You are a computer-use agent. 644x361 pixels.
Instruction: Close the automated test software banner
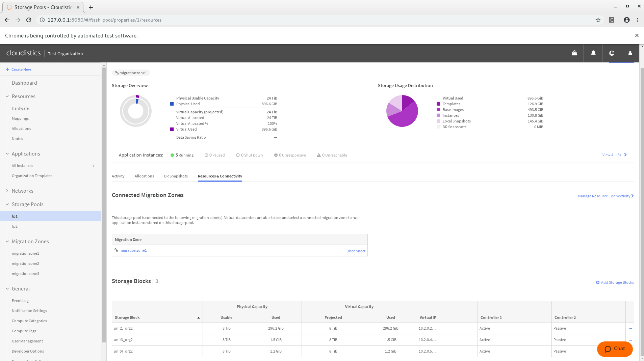point(637,35)
